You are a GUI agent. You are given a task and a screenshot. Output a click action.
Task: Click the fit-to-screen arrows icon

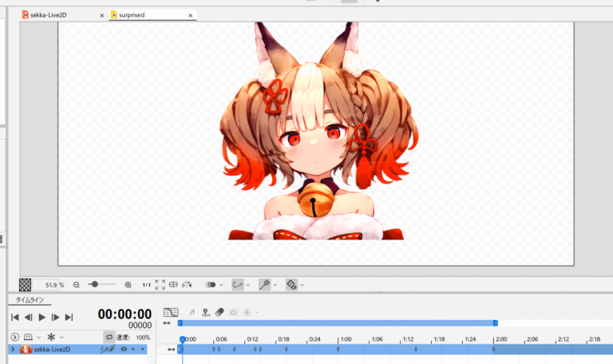(x=160, y=285)
